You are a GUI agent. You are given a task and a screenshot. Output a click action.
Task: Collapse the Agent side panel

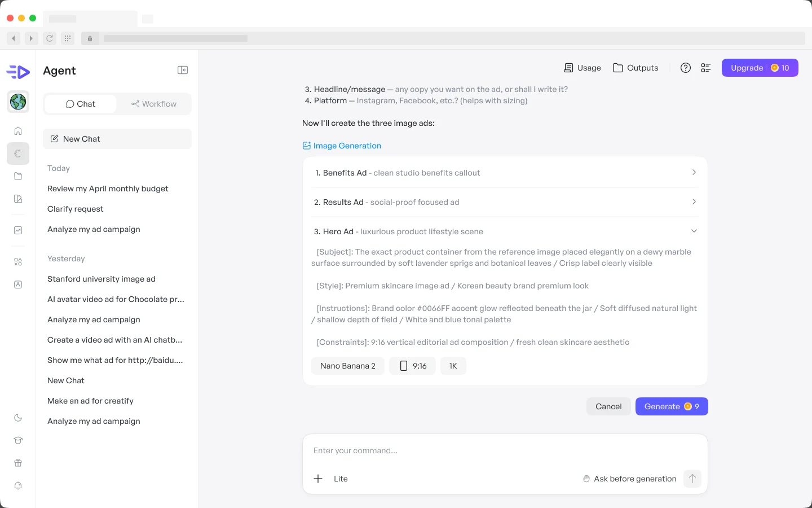(183, 70)
